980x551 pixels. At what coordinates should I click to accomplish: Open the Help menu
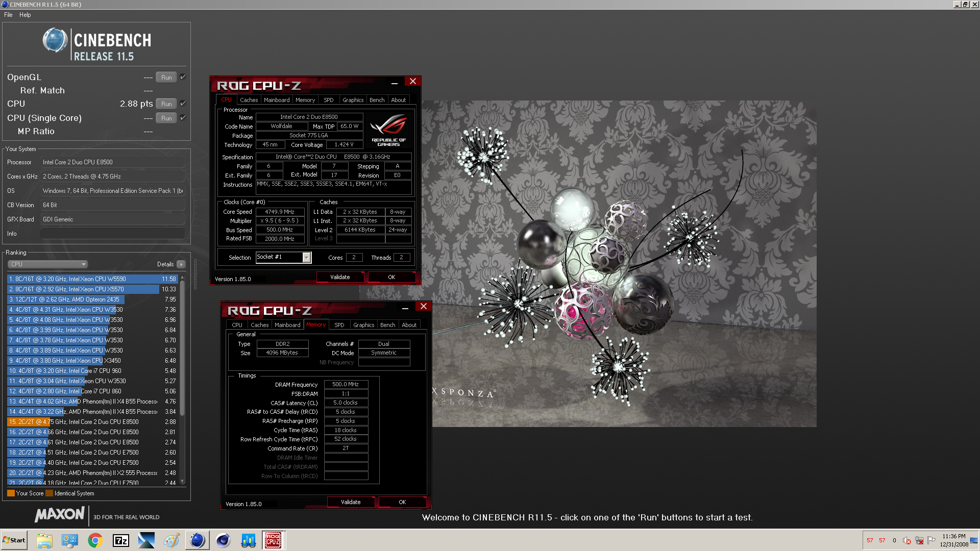coord(25,15)
